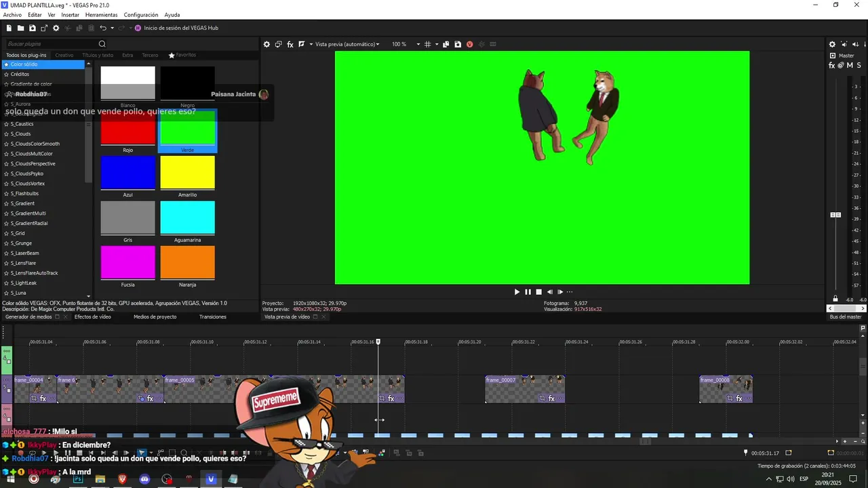Toggle split screen view icon
Image resolution: width=868 pixels, height=488 pixels.
pyautogui.click(x=302, y=44)
